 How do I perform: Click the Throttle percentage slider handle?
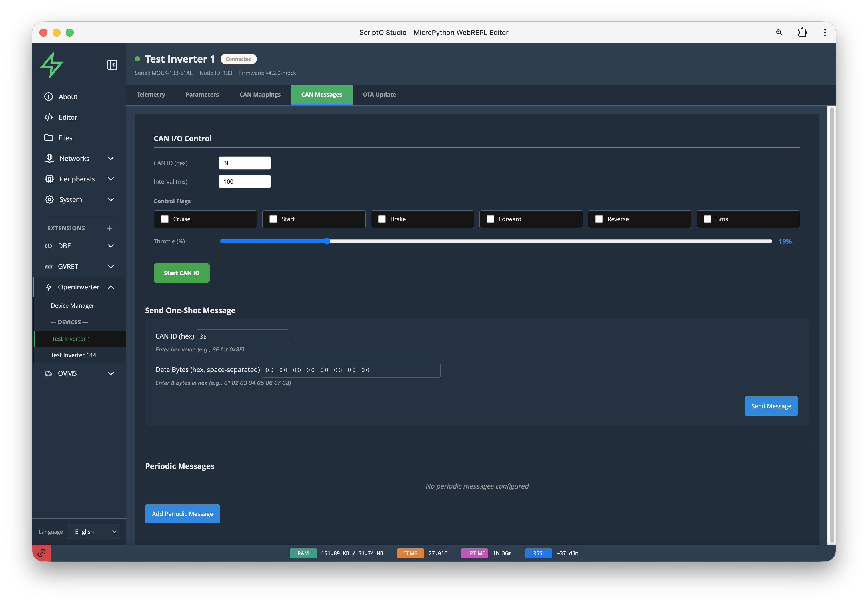327,241
